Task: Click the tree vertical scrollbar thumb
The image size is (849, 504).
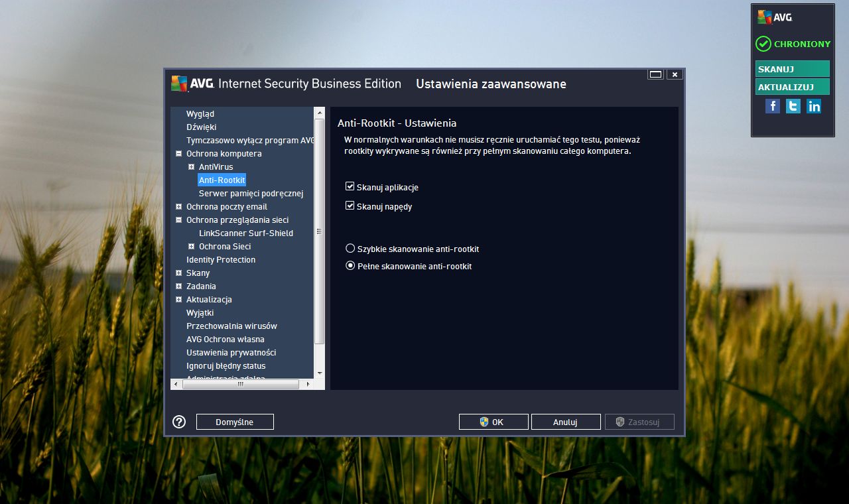Action: (319, 231)
